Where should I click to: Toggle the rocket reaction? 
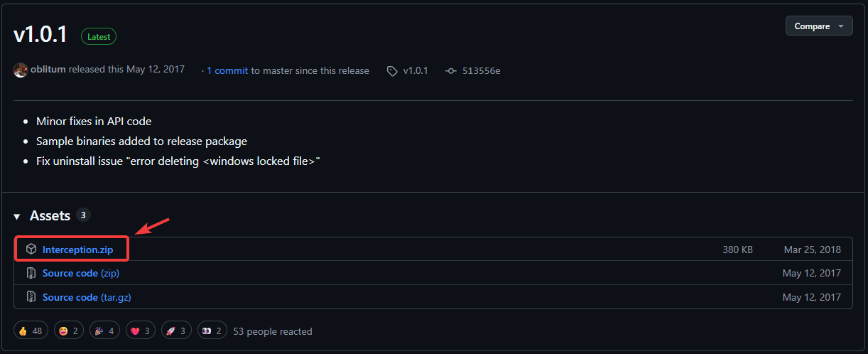point(177,331)
